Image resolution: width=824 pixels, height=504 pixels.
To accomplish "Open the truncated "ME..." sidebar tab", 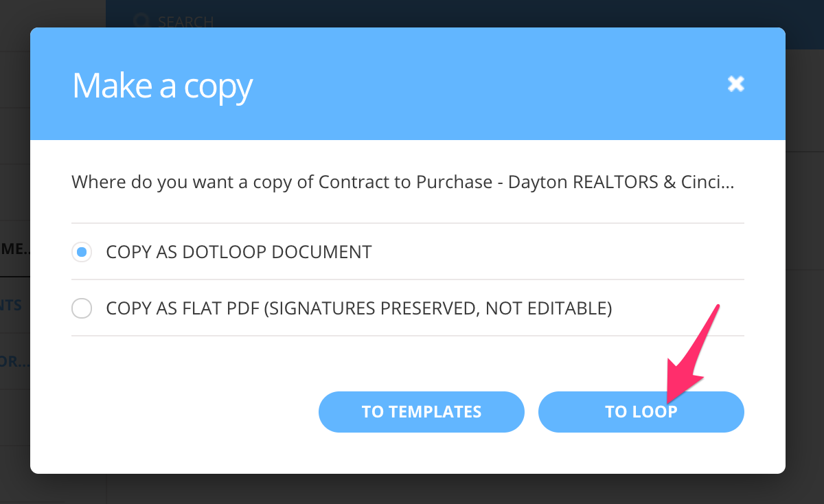I will [14, 249].
